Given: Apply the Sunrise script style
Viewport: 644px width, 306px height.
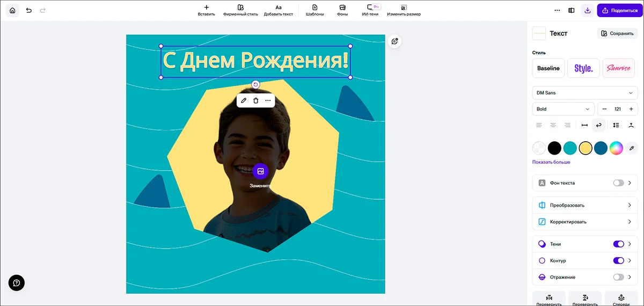Looking at the screenshot, I should coord(618,68).
